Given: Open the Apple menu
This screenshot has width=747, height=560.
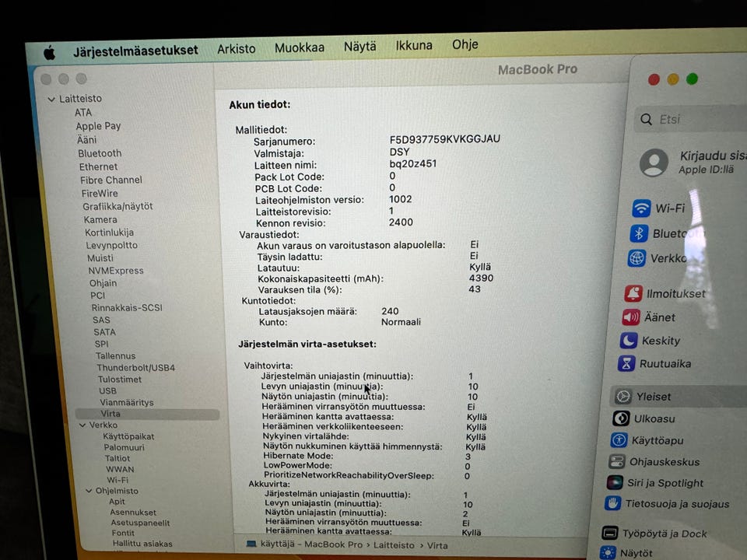Looking at the screenshot, I should [49, 53].
